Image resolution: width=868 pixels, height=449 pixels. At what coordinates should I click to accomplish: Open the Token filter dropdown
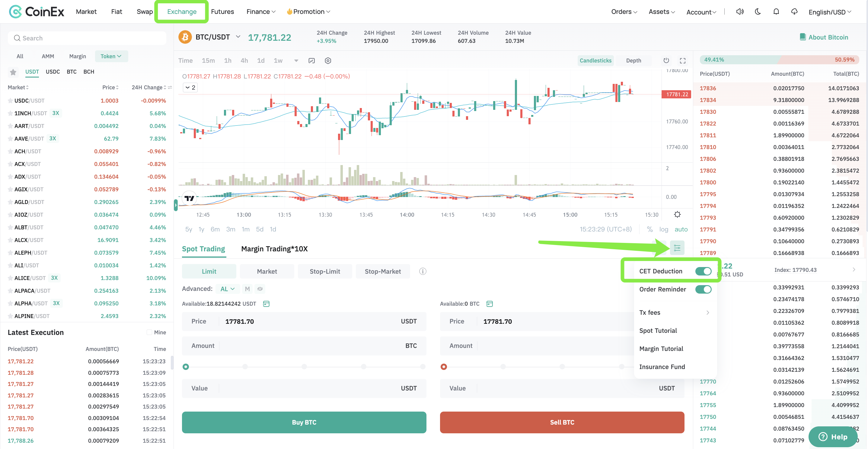(111, 57)
